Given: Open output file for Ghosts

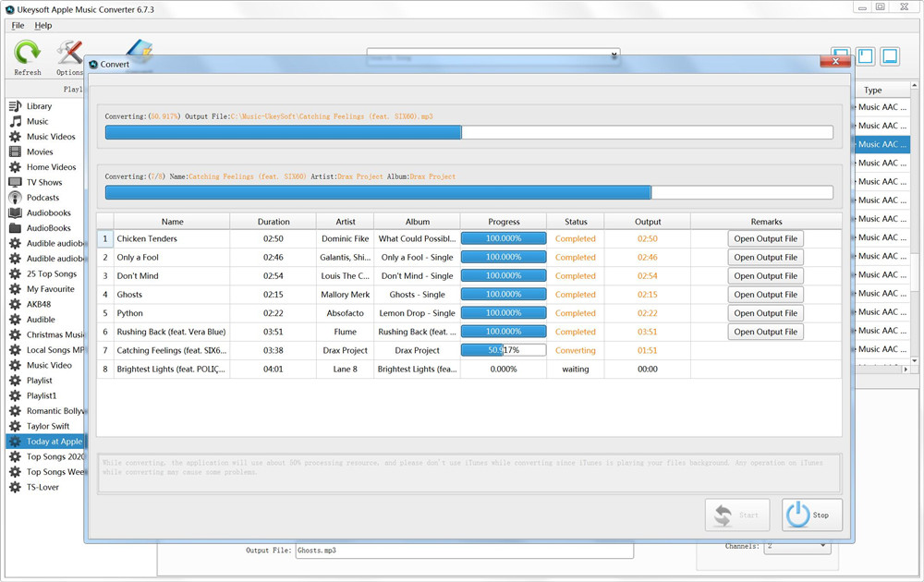Looking at the screenshot, I should 765,295.
